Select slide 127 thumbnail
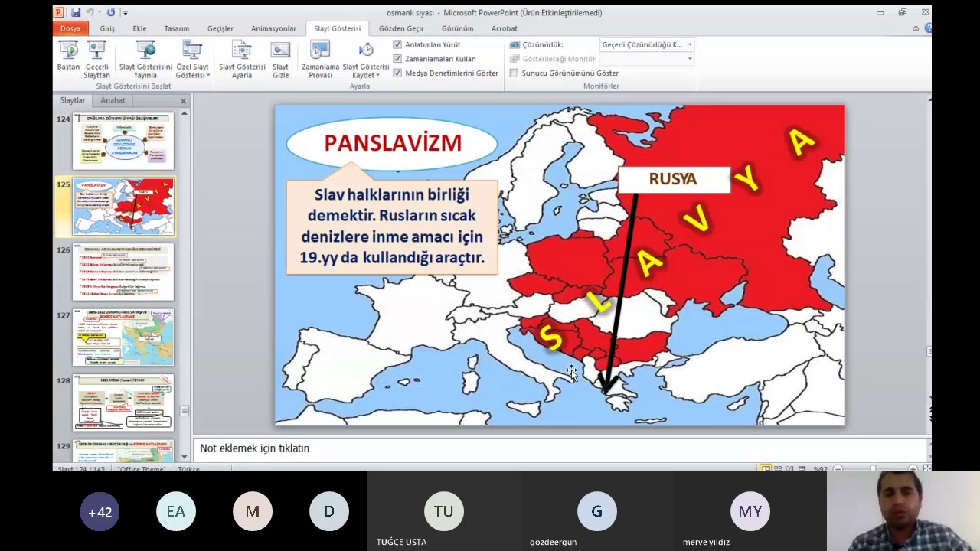The width and height of the screenshot is (980, 551). pos(123,337)
